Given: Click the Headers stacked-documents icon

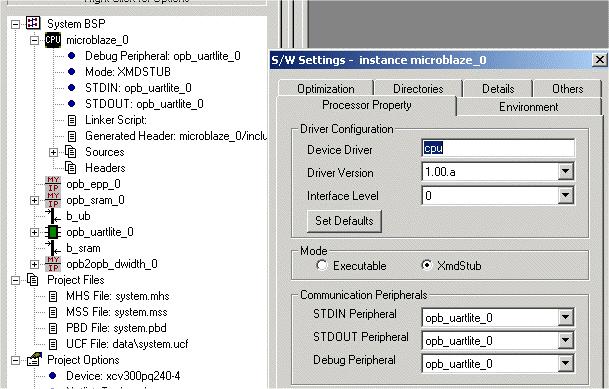Looking at the screenshot, I should coord(71,168).
